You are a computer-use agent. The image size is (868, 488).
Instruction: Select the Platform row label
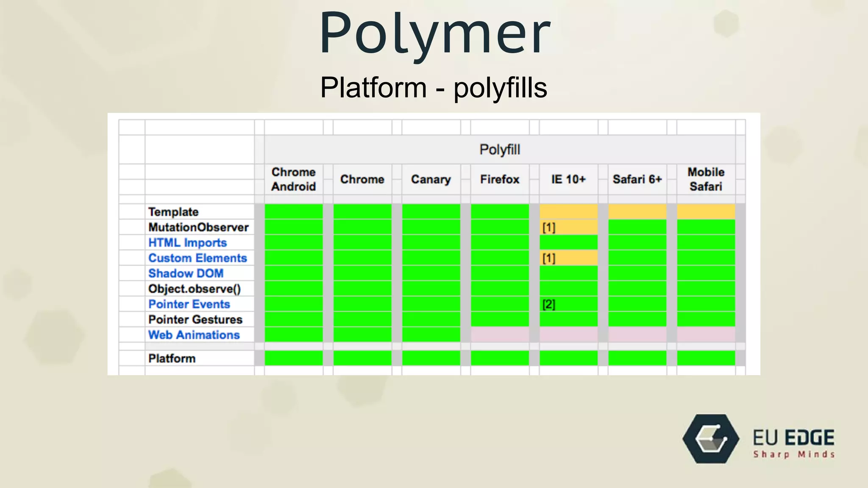[x=172, y=358]
